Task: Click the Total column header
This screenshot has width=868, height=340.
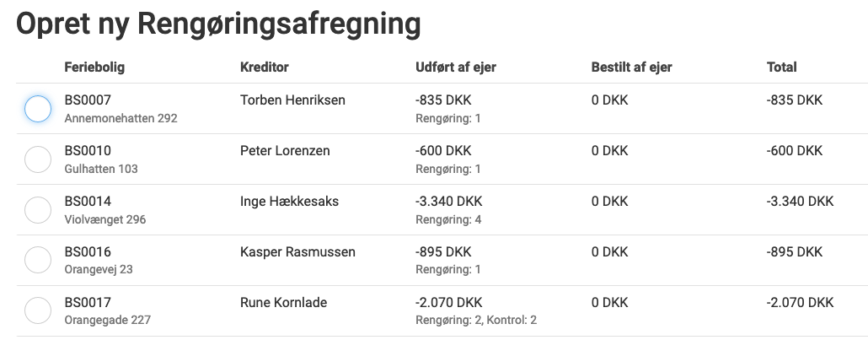Action: pos(782,67)
